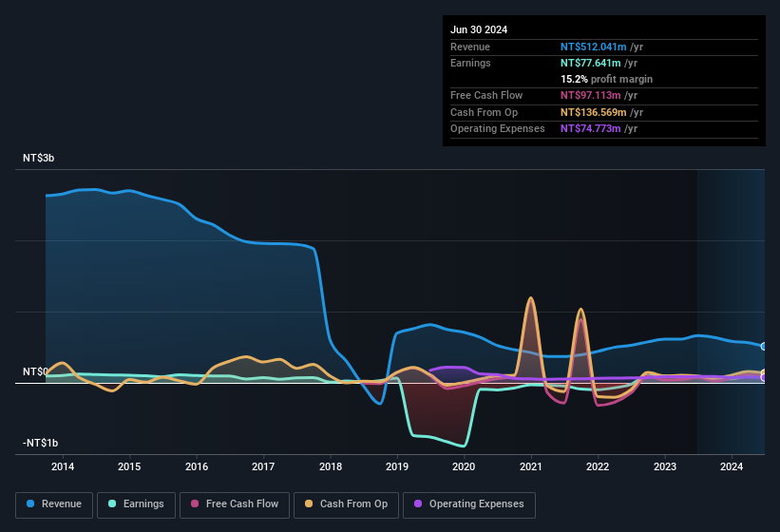The width and height of the screenshot is (780, 532).
Task: Click the NT$3b y-axis label
Action: 38,158
